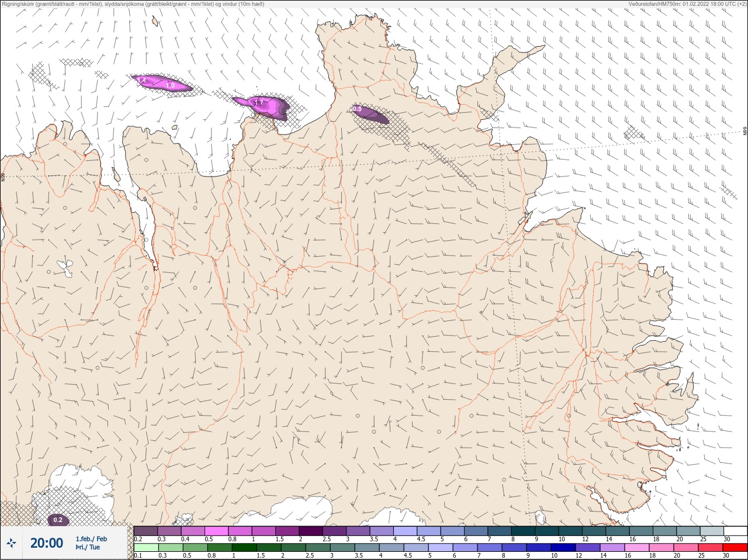748x560 pixels.
Task: Click the 1.7 precipitation value on the map
Action: (258, 103)
